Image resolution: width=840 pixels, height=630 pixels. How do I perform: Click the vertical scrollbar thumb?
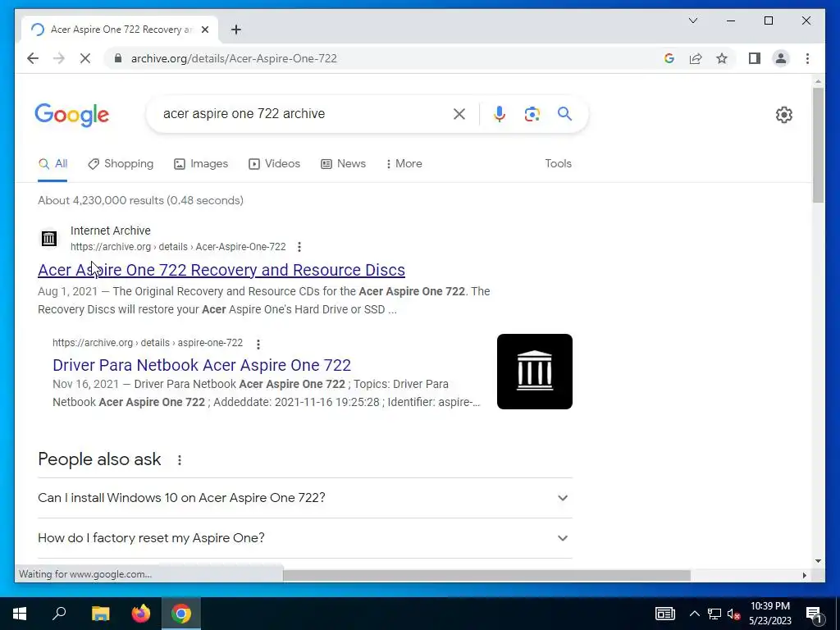click(818, 144)
